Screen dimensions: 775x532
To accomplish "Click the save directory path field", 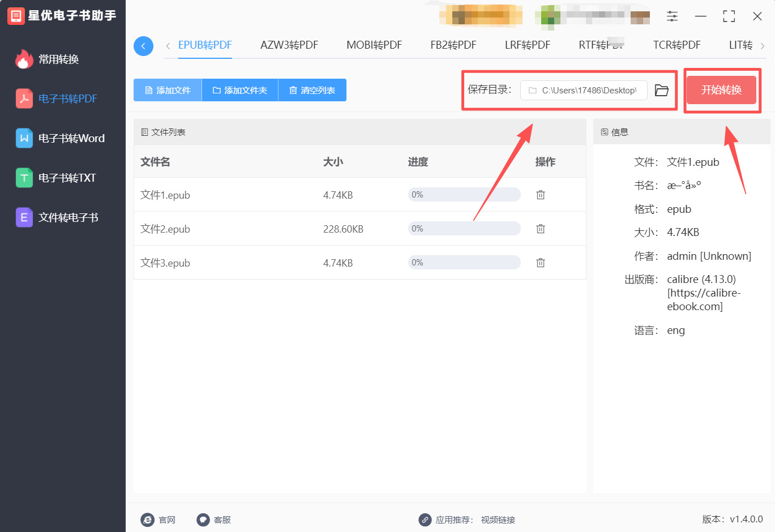I will pos(584,90).
